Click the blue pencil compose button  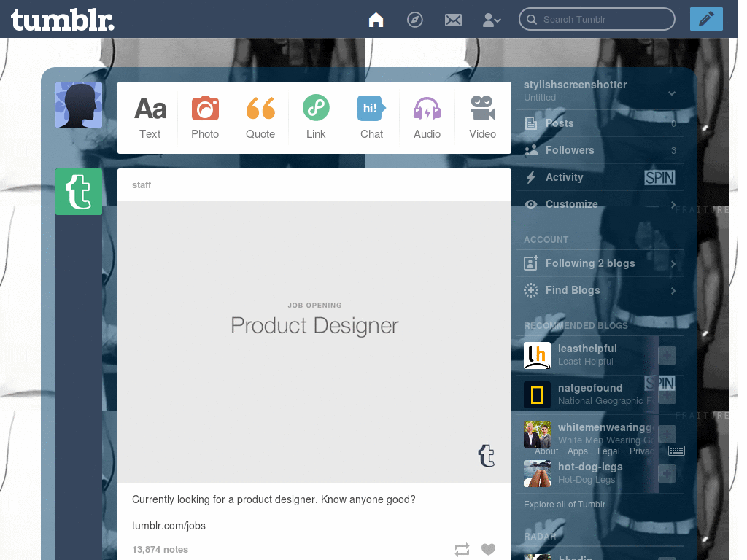706,19
